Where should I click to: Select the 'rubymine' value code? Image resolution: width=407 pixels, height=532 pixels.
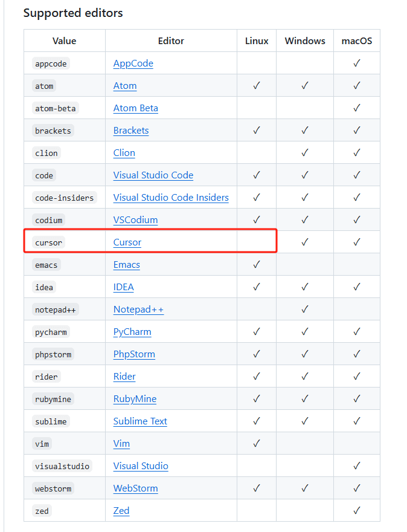pyautogui.click(x=53, y=400)
